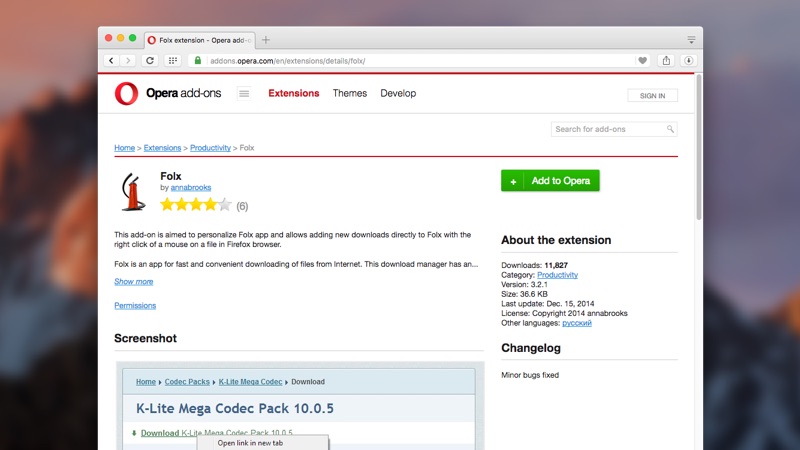This screenshot has width=800, height=450.
Task: Follow the Home breadcrumb link
Action: pos(124,147)
